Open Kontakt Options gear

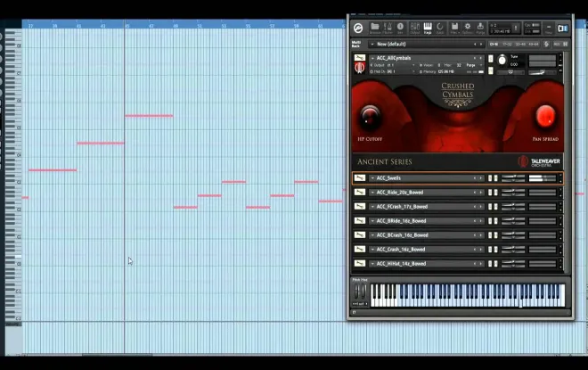[x=467, y=29]
